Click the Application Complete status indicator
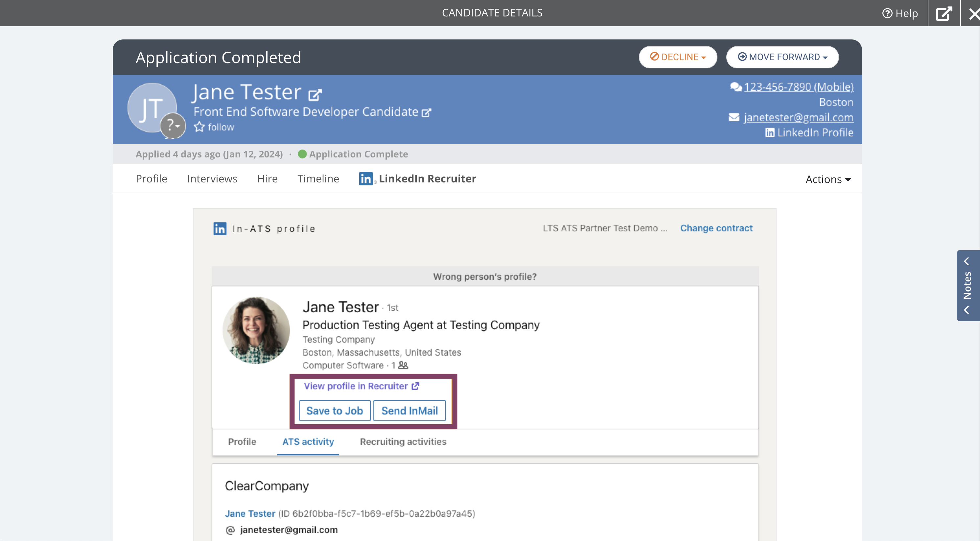Viewport: 980px width, 541px height. pyautogui.click(x=353, y=154)
